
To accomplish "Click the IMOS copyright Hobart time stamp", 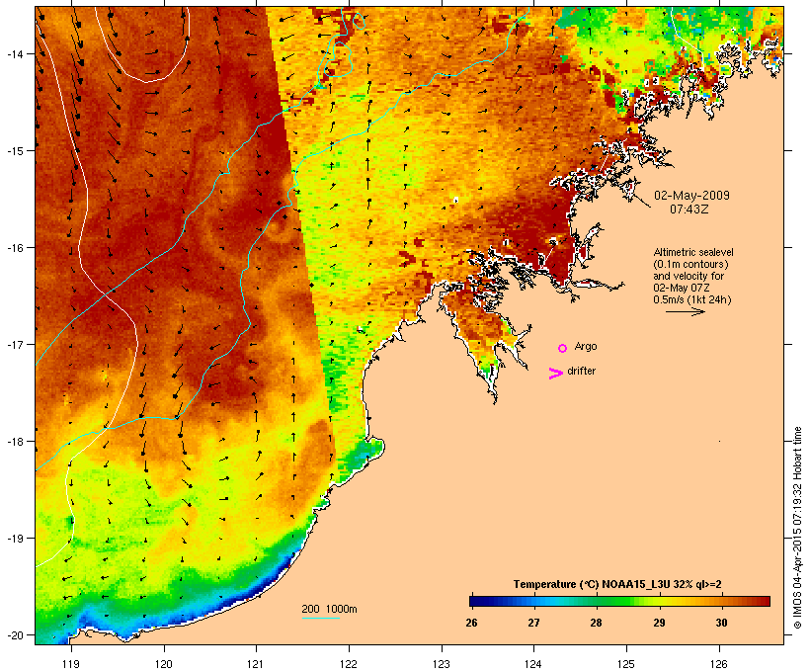I will (797, 528).
